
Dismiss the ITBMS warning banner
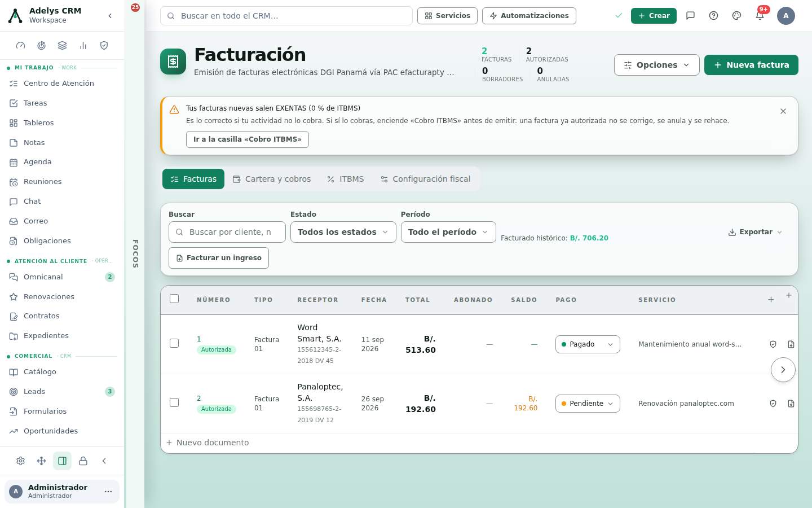click(783, 111)
